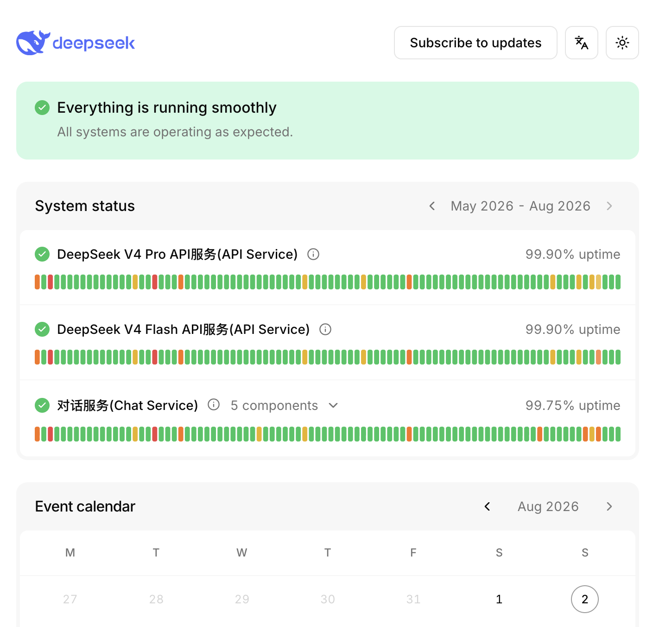Click previous-month date 27 in the calendar

70,599
